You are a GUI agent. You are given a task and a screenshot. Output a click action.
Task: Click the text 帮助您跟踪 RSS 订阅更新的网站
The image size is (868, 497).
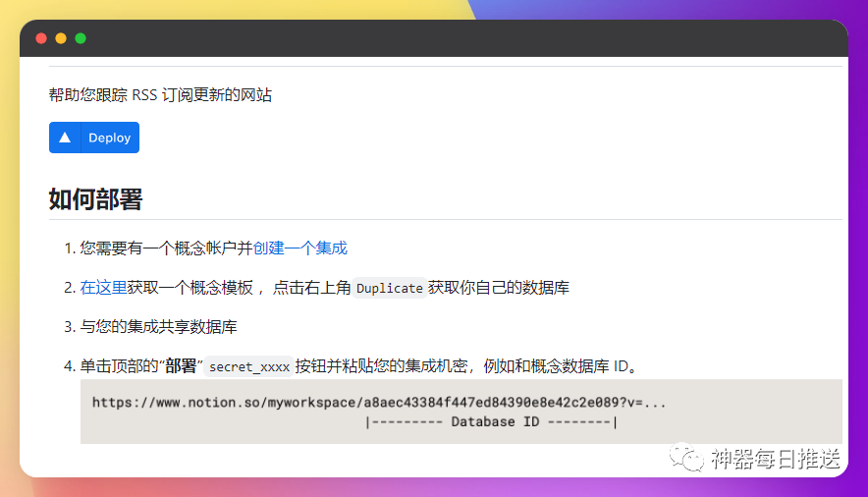coord(160,94)
